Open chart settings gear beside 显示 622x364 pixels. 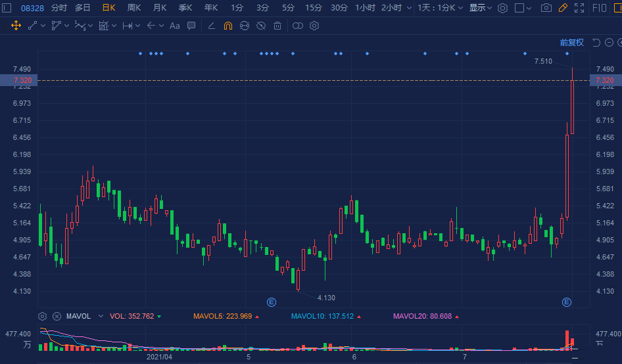click(502, 8)
